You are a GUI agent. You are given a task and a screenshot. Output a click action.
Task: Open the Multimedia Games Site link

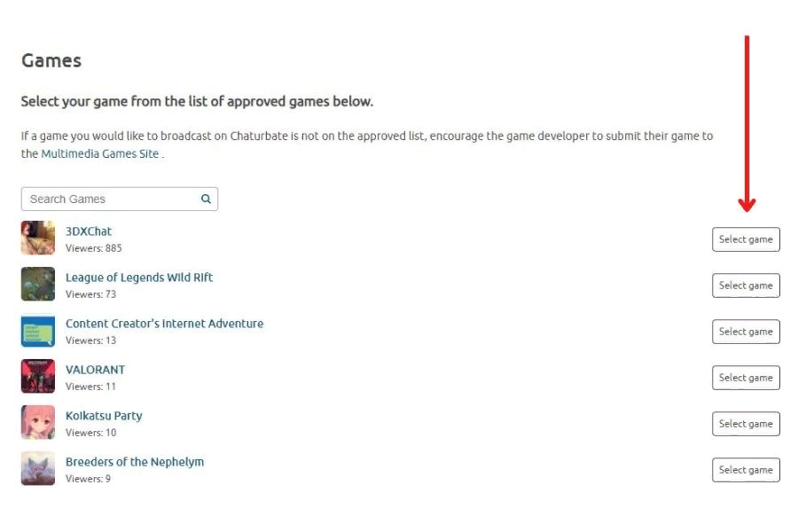tap(100, 153)
